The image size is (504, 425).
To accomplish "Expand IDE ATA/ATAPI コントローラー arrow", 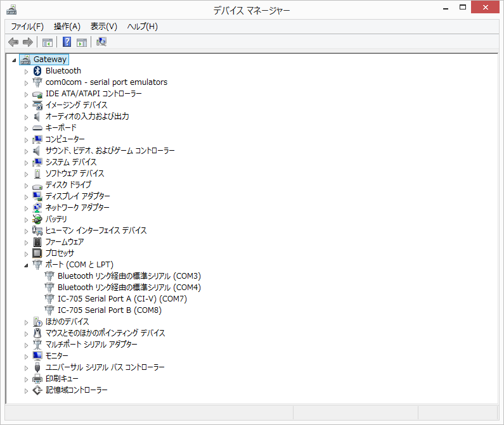I will tap(27, 94).
